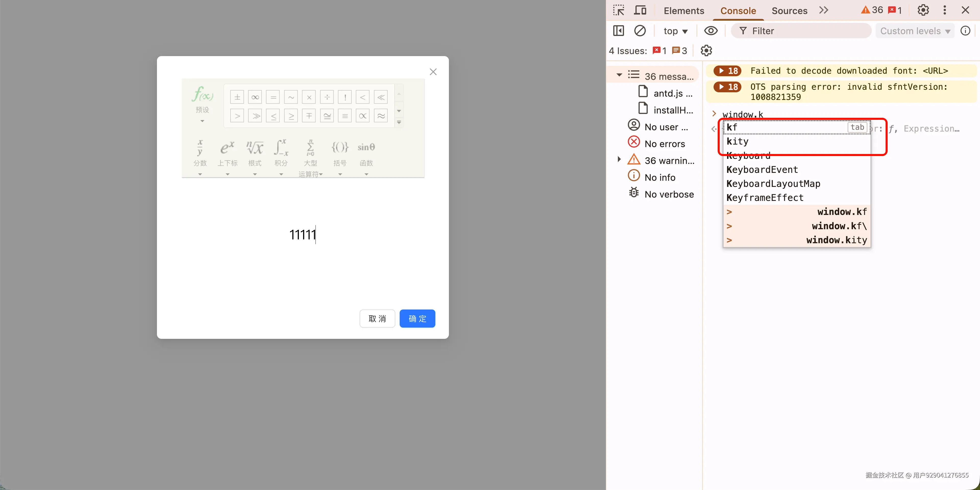Click the 确定 confirm button
Image resolution: width=980 pixels, height=490 pixels.
point(417,319)
